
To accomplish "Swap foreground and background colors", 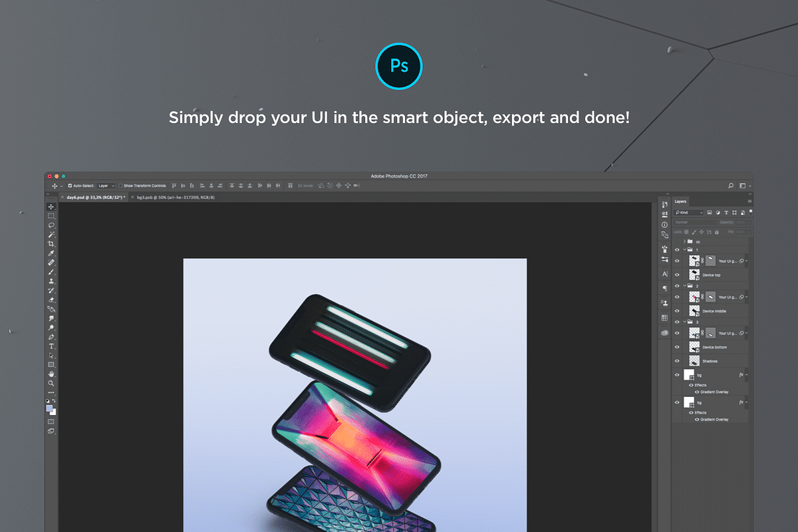I will (x=55, y=402).
